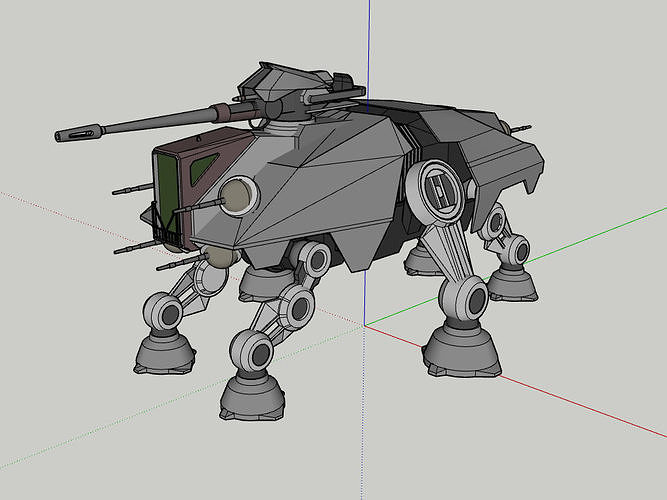Select the walker's front-most foot pad
Image resolution: width=667 pixels, height=500 pixels.
[x=252, y=397]
